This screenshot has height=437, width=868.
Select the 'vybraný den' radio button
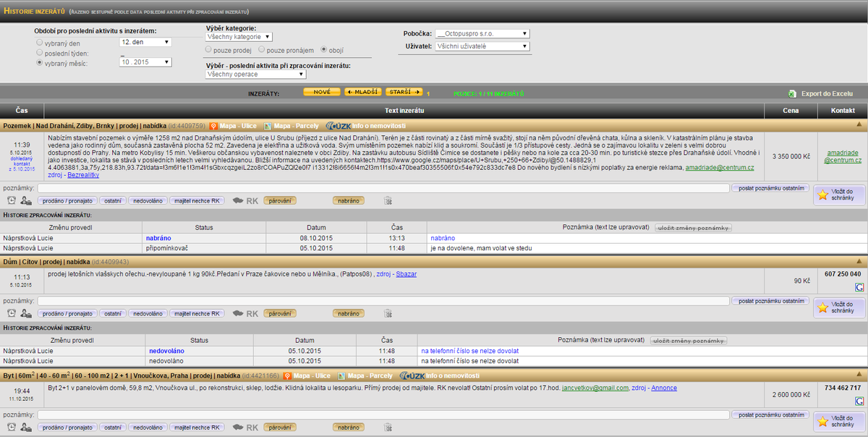40,43
